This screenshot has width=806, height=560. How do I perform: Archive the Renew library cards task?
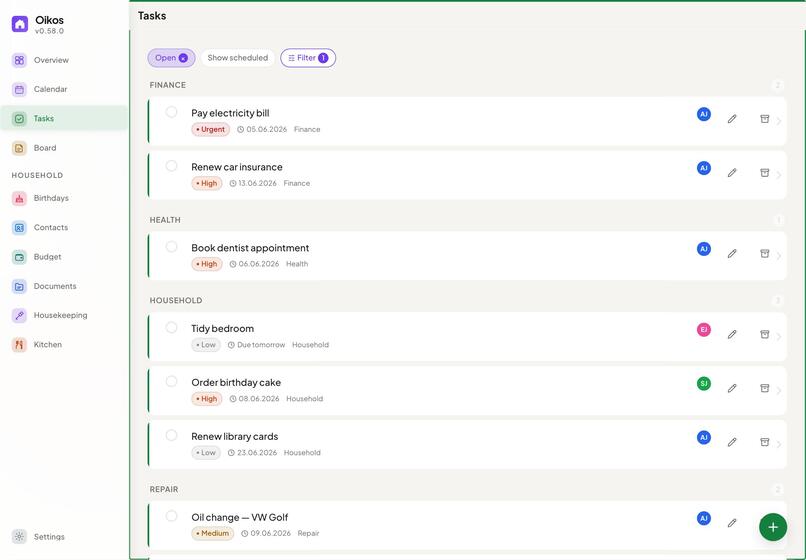tap(765, 442)
